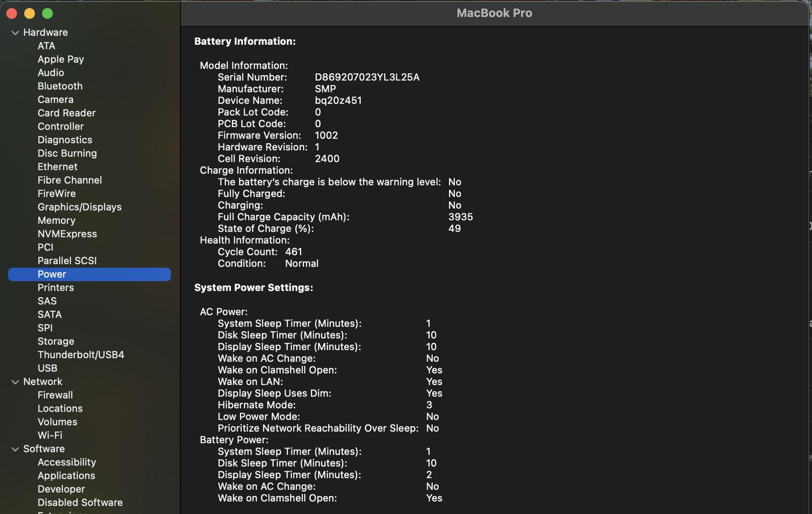Click the battery serial number value

point(367,77)
